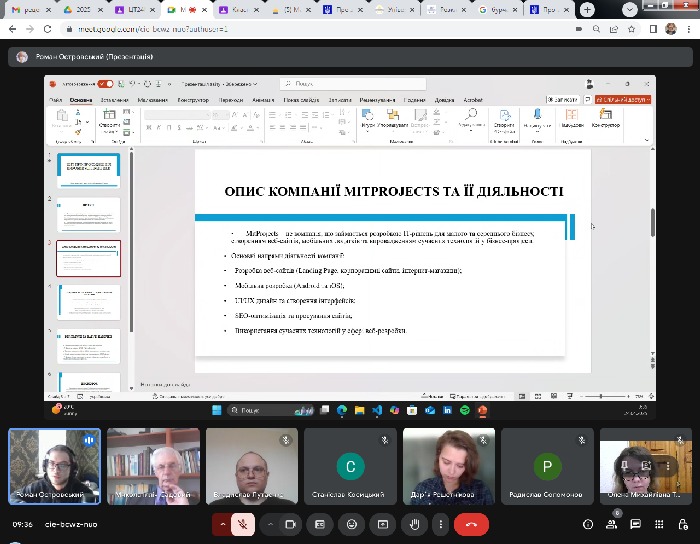Click the red leave call button
This screenshot has width=700, height=544.
point(471,524)
